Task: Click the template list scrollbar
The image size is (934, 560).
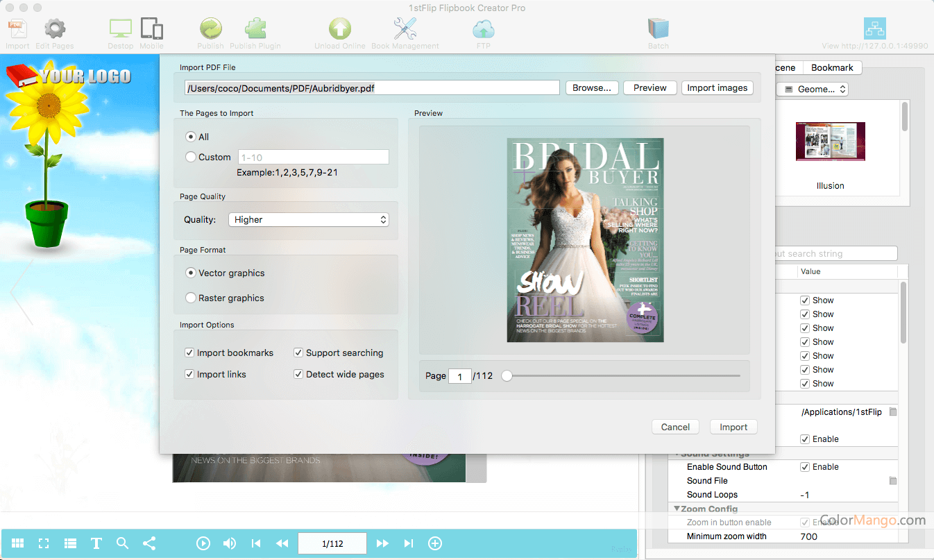Action: 905,117
